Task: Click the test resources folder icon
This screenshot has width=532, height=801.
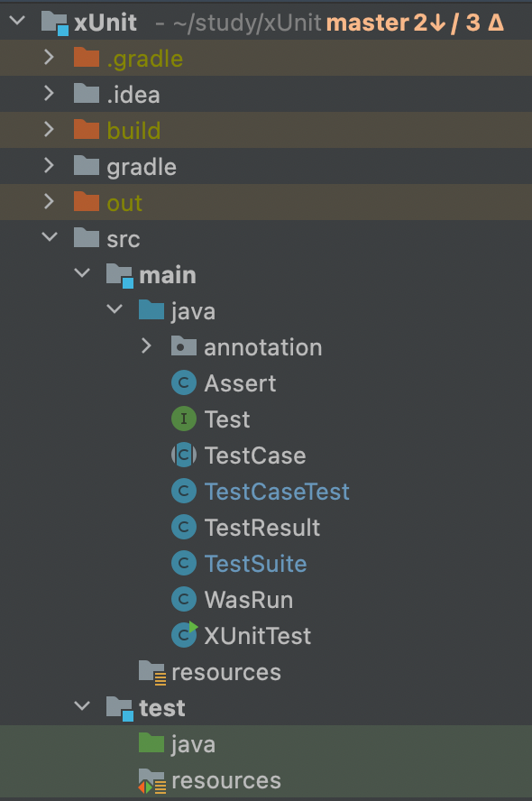Action: pyautogui.click(x=152, y=781)
